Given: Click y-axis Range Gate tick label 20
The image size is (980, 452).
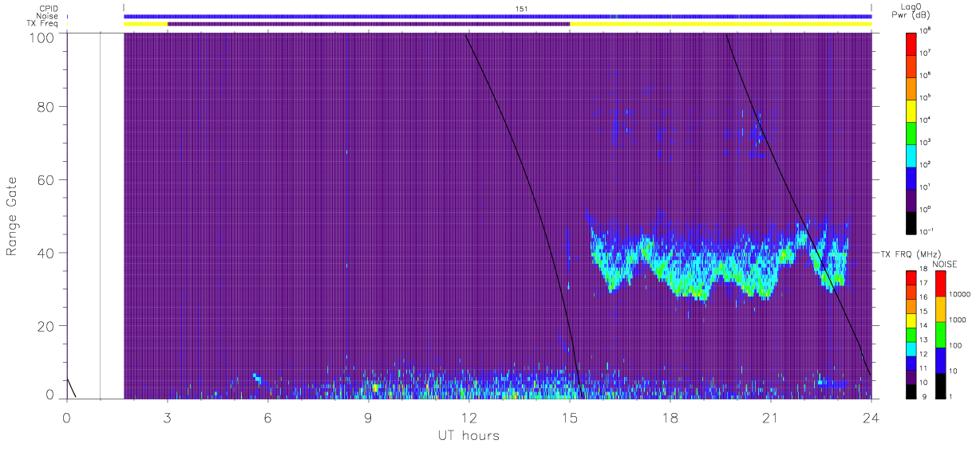Looking at the screenshot, I should point(46,326).
